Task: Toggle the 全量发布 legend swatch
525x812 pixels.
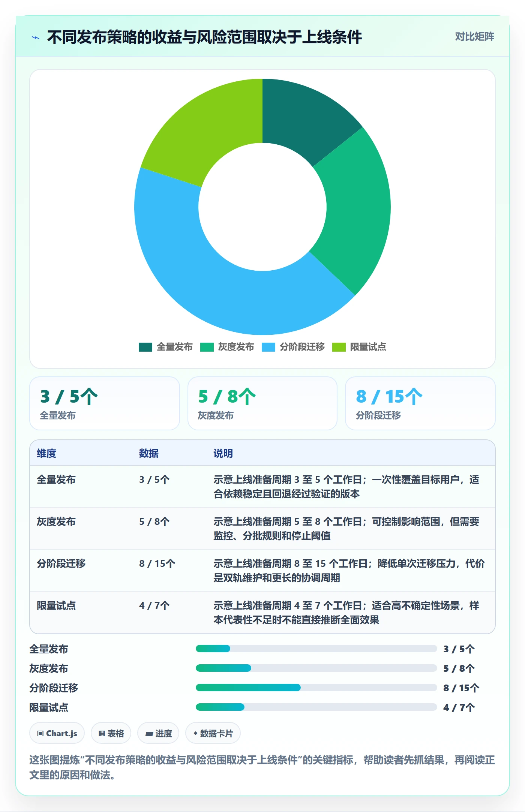Action: [145, 347]
